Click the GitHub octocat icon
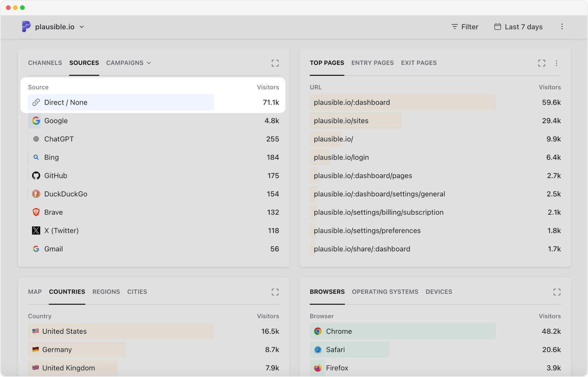Image resolution: width=588 pixels, height=377 pixels. pos(36,176)
